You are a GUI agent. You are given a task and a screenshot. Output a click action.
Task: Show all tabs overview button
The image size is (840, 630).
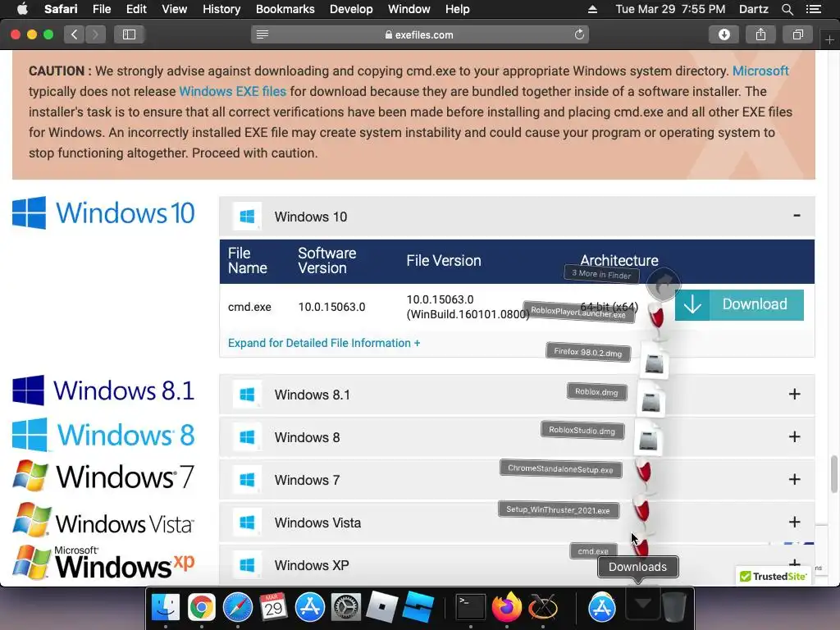797,34
